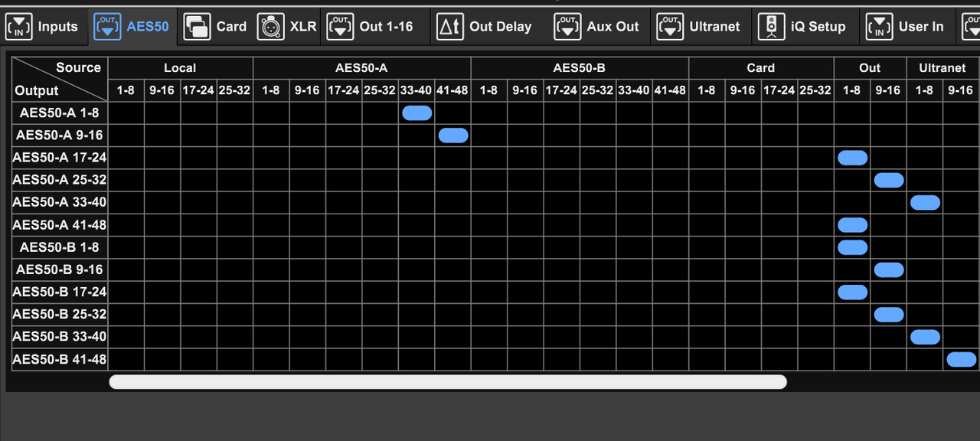Open the XLR tab

click(287, 27)
